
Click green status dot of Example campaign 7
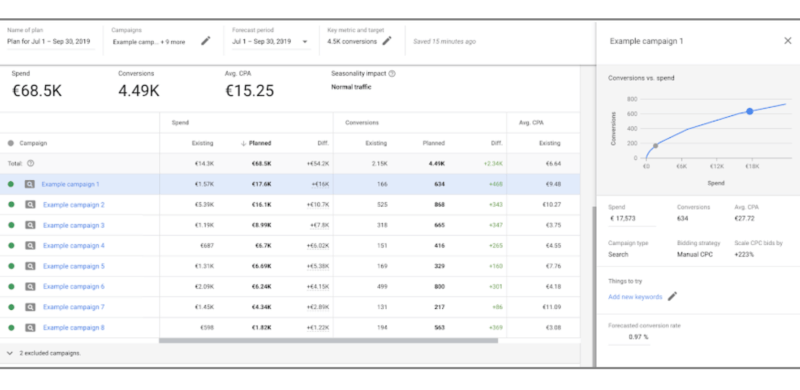11,307
